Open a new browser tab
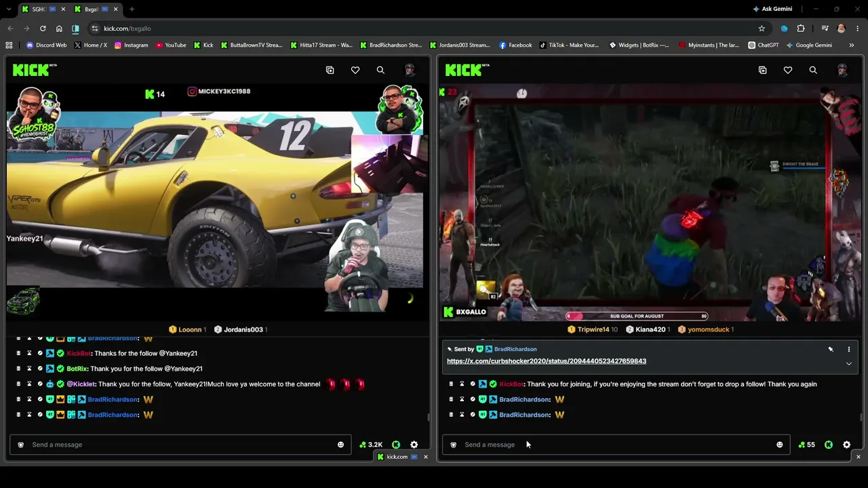Screen dimensions: 868x488 point(132,9)
